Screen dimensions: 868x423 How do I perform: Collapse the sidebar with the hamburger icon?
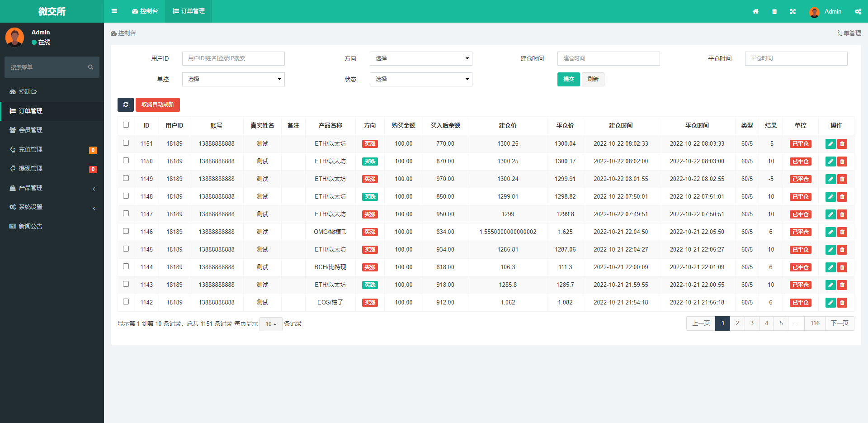click(x=114, y=11)
